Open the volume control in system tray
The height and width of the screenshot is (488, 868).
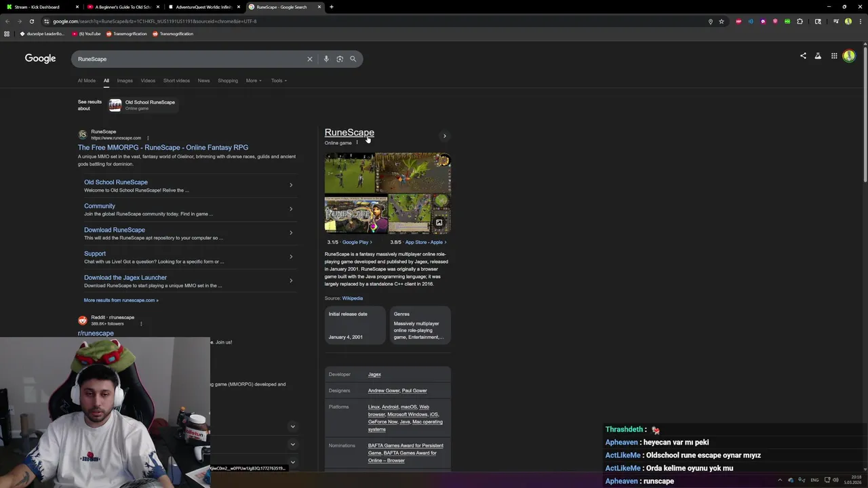[x=835, y=480]
